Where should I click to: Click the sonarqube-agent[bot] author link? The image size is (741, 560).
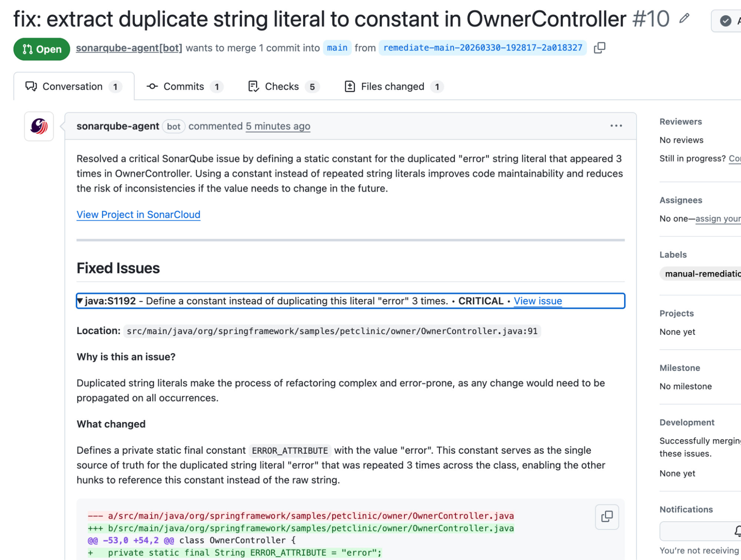pyautogui.click(x=129, y=48)
